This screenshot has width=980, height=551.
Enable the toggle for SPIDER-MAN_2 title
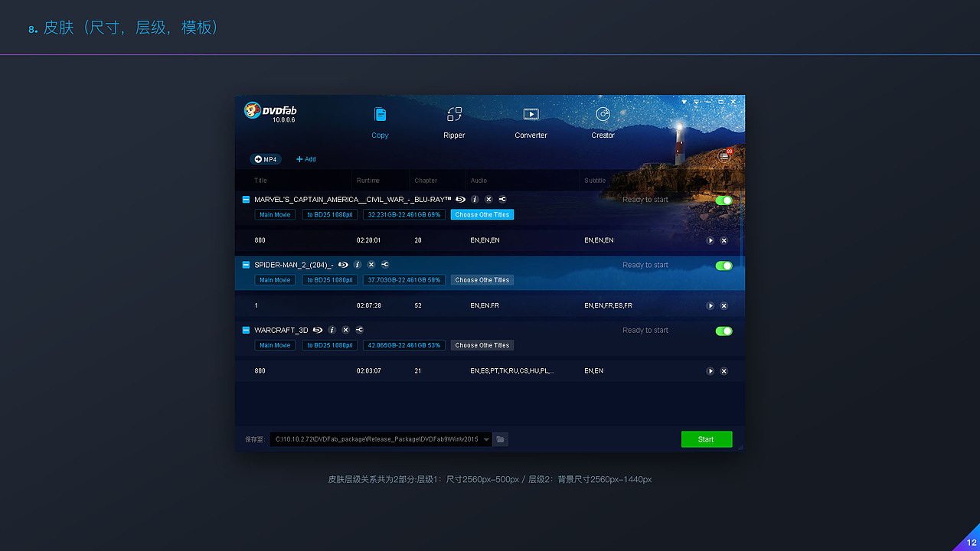[723, 265]
